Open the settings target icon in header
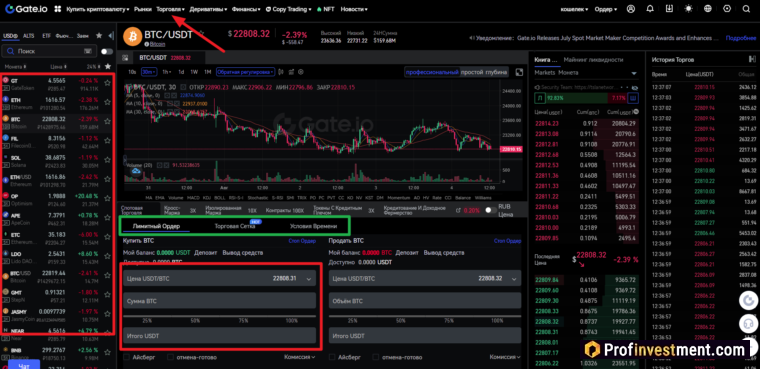Screen dimensions: 760x369 point(727,9)
